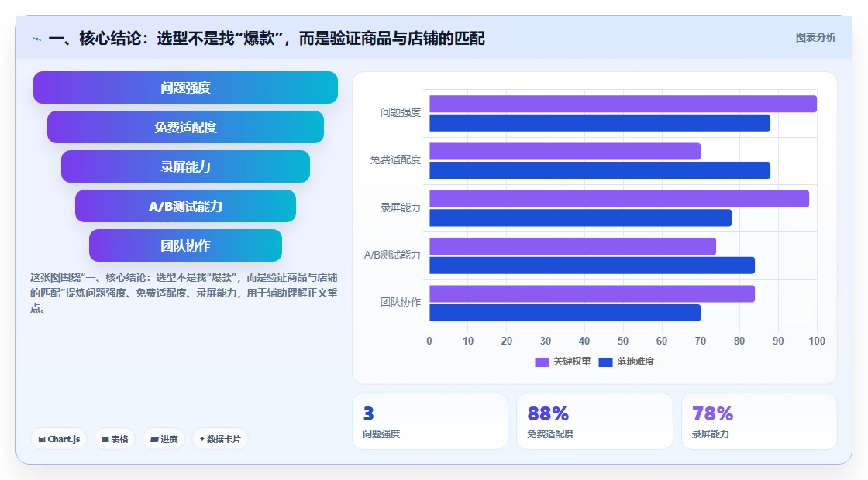The height and width of the screenshot is (480, 868).
Task: Click the x-axis value 50
Action: tap(623, 341)
